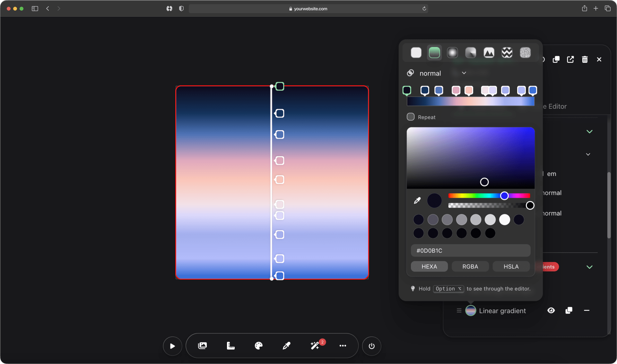Switch to RGBA color mode
This screenshot has height=364, width=617.
coord(471,266)
